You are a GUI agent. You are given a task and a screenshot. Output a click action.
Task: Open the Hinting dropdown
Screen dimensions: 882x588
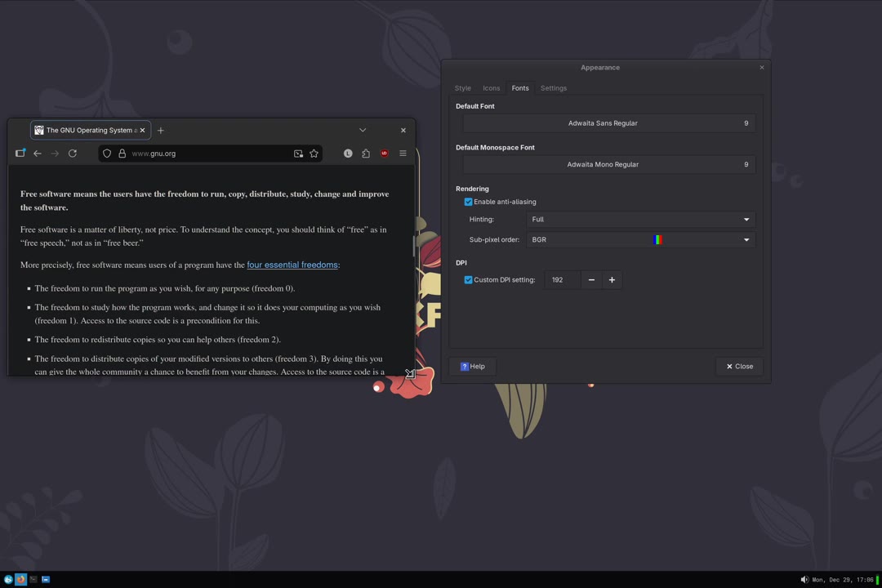pos(641,220)
